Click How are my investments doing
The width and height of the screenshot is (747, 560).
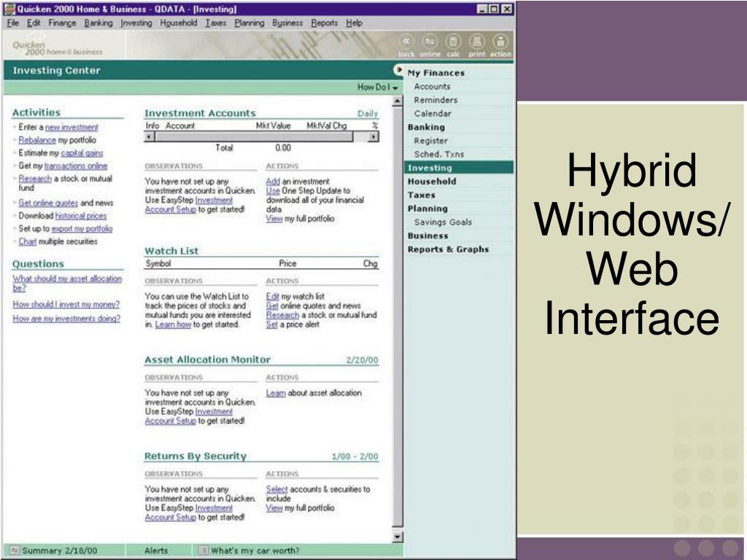pos(66,319)
